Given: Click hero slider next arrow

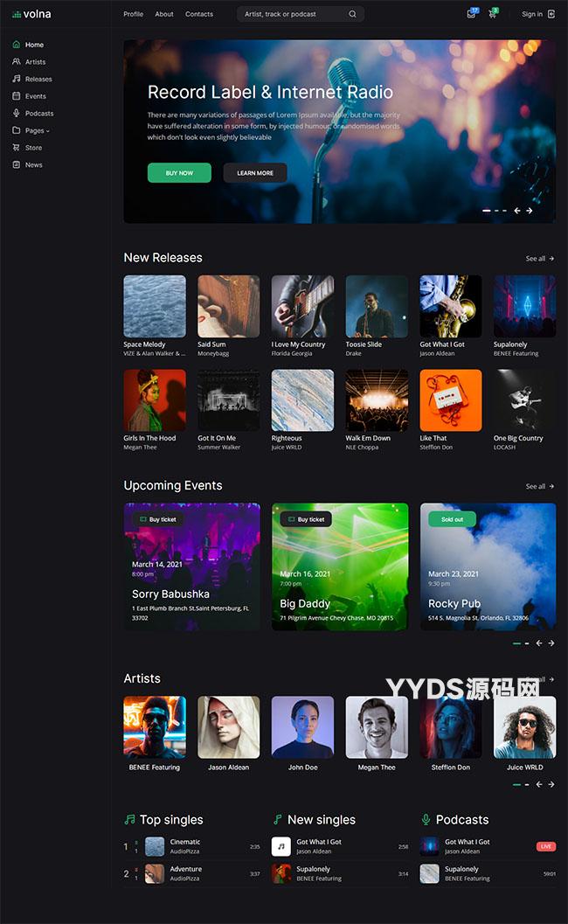Looking at the screenshot, I should tap(529, 211).
